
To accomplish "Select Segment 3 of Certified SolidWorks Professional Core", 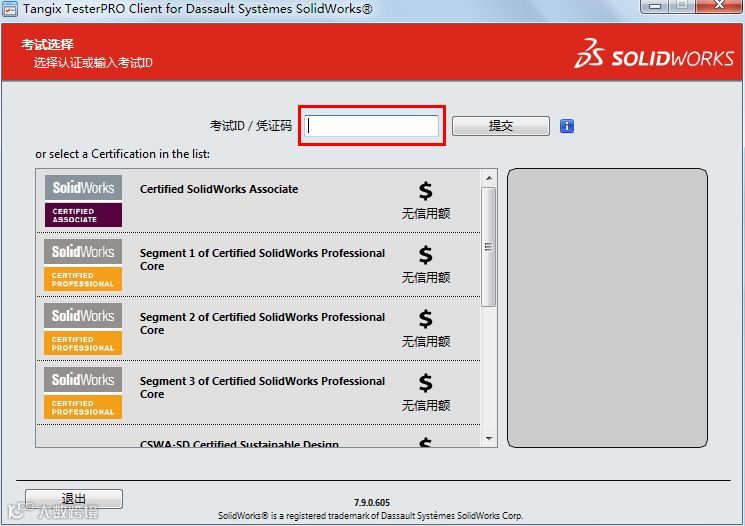I will [262, 388].
